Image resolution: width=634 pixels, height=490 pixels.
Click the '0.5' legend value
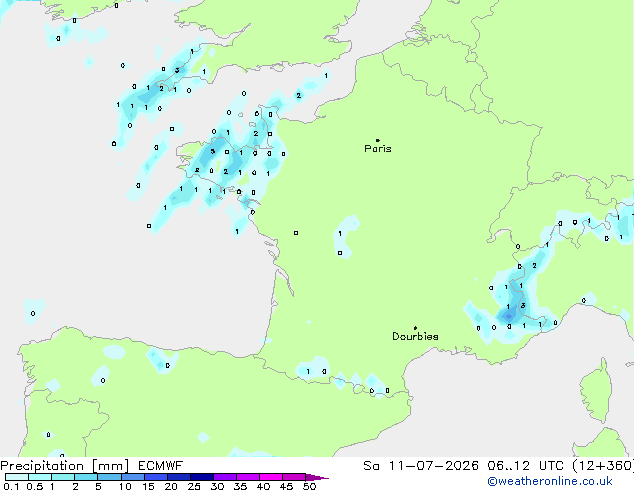point(35,486)
